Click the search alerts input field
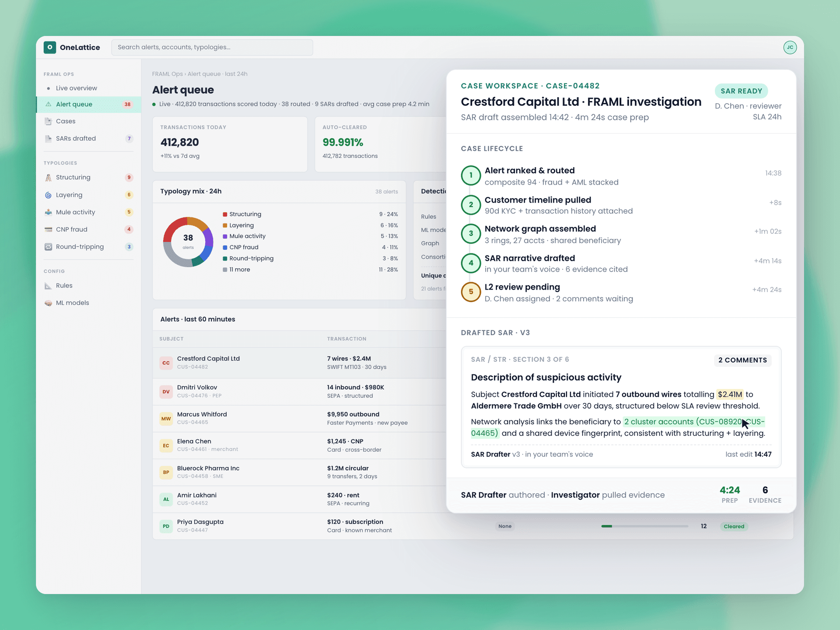Image resolution: width=840 pixels, height=630 pixels. [x=212, y=47]
